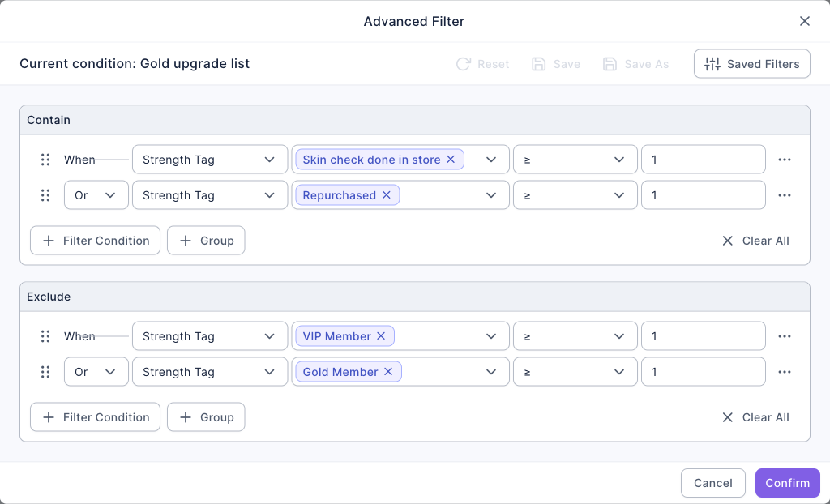
Task: Open Strength Tag dropdown in Gold Member row
Action: (x=210, y=372)
